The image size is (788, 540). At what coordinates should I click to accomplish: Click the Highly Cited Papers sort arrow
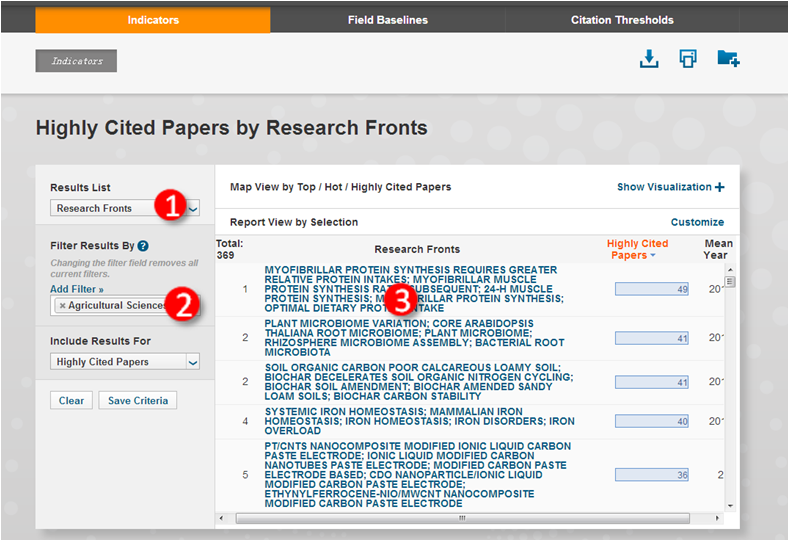click(x=653, y=256)
